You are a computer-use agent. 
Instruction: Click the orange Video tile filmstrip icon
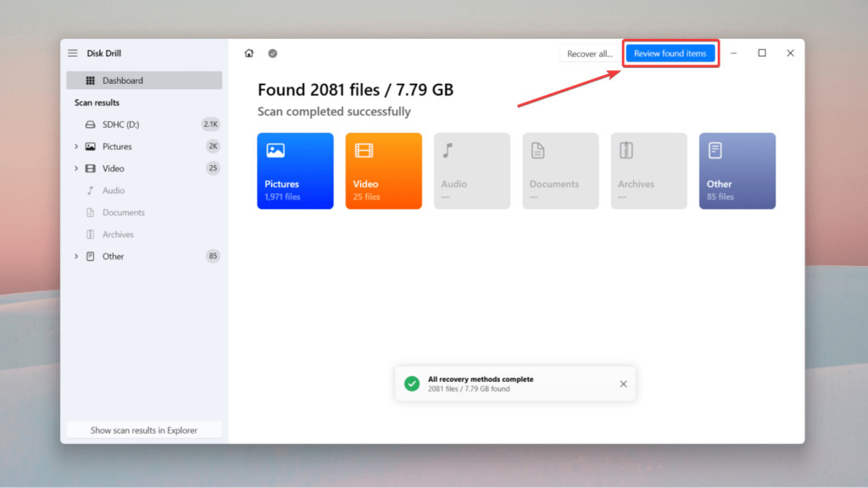(x=366, y=150)
